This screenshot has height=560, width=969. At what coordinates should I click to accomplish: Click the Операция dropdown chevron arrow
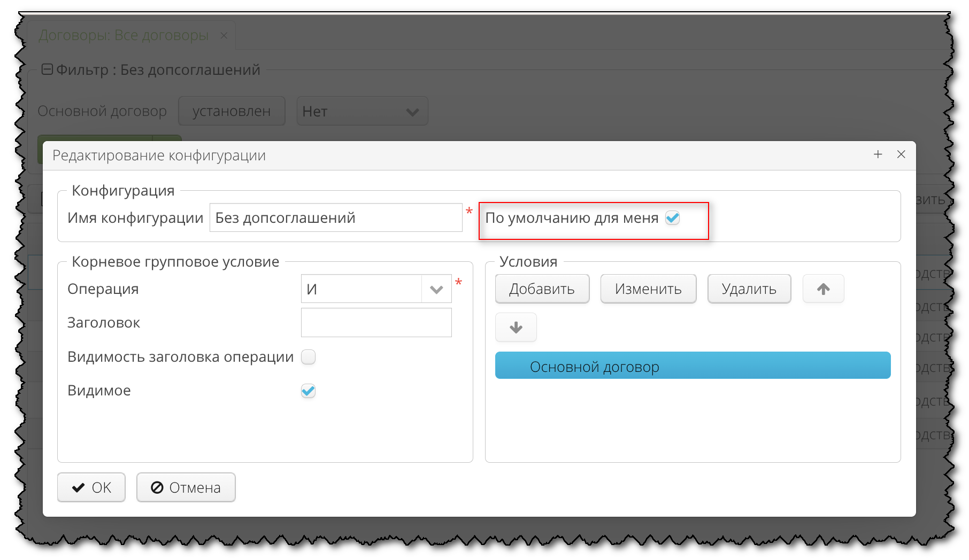tap(436, 288)
